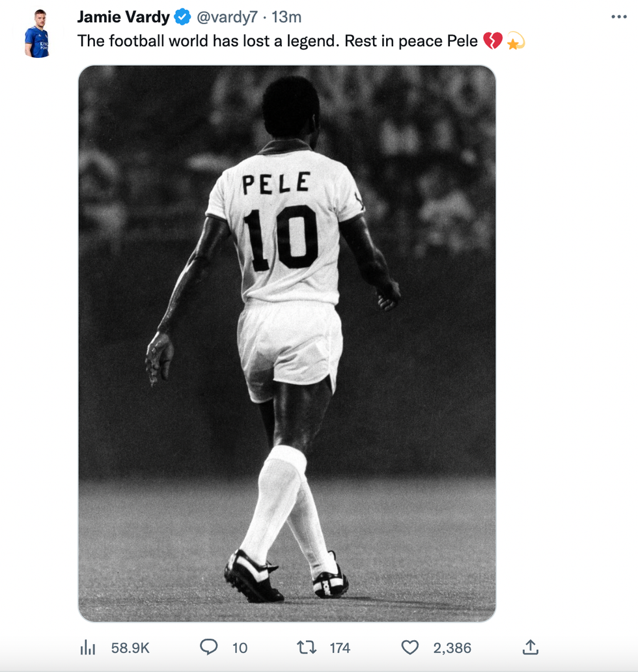Click the broken heart emoji in the tweet
Viewport: 638px width, 672px height.
[493, 42]
